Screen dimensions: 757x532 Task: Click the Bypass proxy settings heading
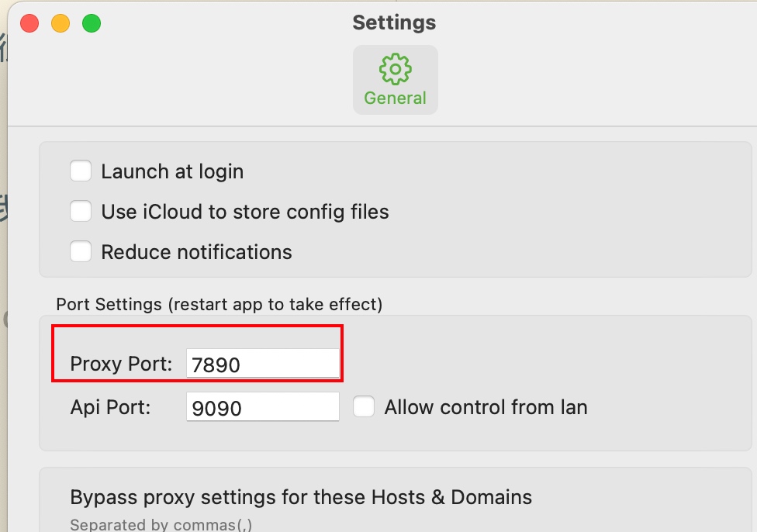(301, 496)
